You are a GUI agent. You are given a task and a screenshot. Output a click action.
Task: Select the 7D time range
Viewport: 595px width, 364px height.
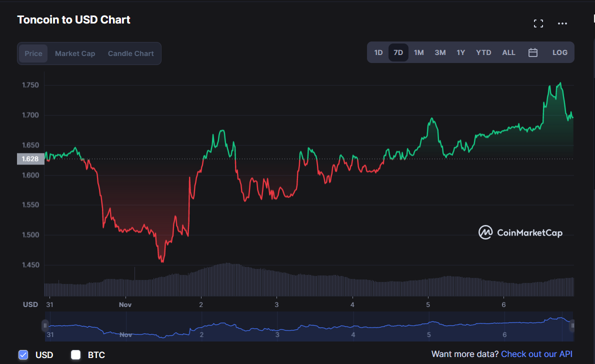(398, 52)
